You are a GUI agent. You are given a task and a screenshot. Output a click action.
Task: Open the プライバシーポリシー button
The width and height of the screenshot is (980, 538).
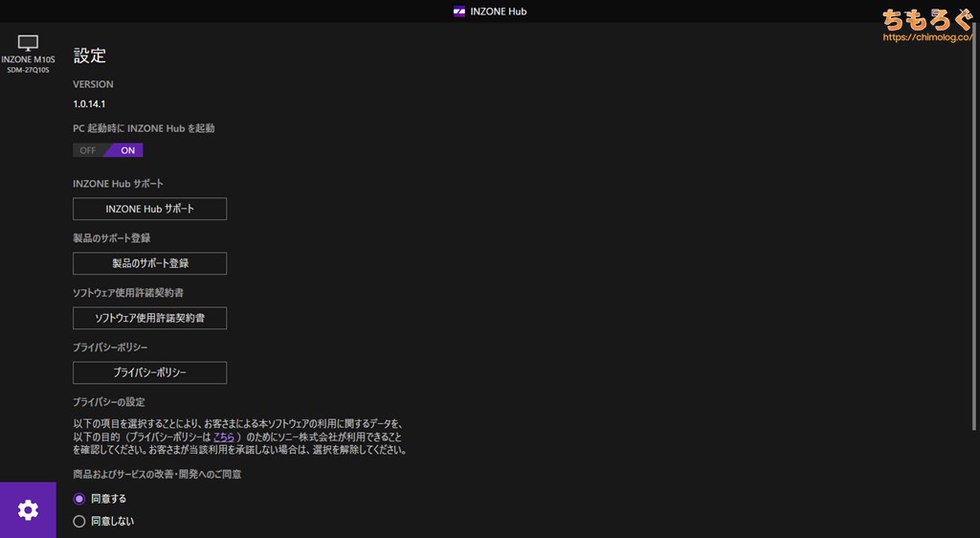[x=150, y=372]
